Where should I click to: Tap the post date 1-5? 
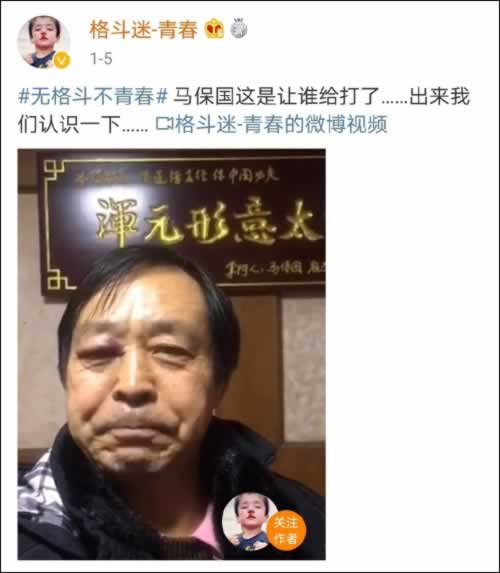101,58
